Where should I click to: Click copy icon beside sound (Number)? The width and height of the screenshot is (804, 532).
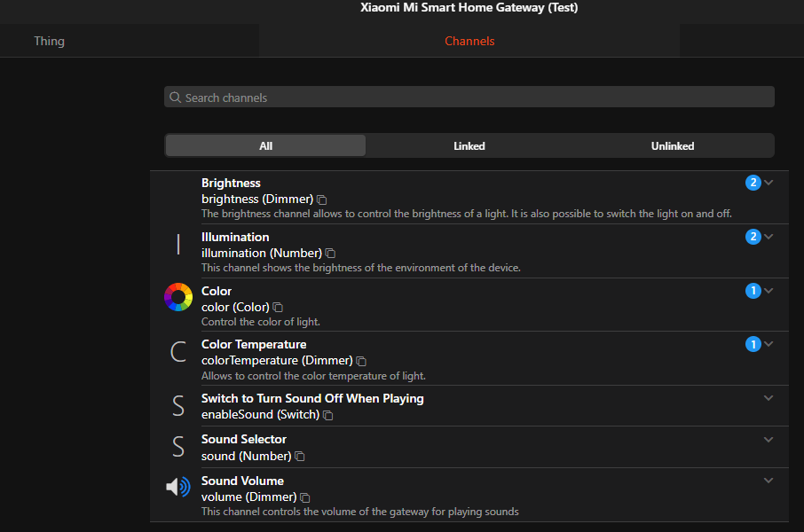pyautogui.click(x=300, y=457)
